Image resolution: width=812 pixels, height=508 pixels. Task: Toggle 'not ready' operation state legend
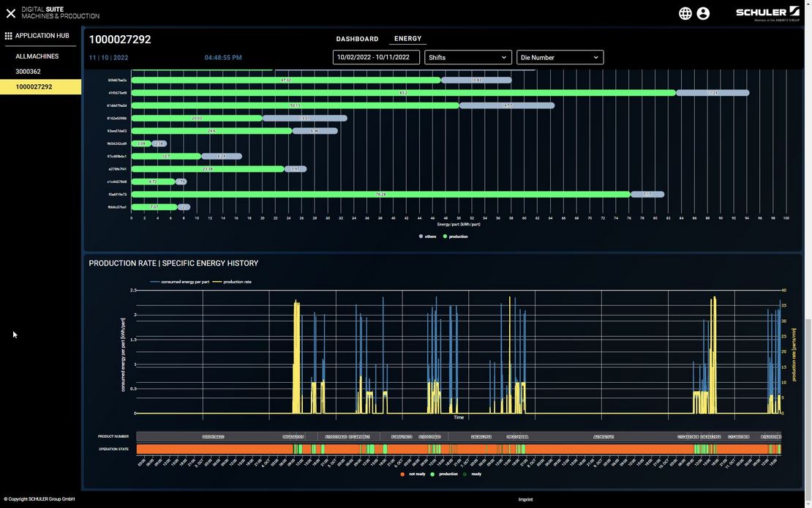[x=413, y=474]
